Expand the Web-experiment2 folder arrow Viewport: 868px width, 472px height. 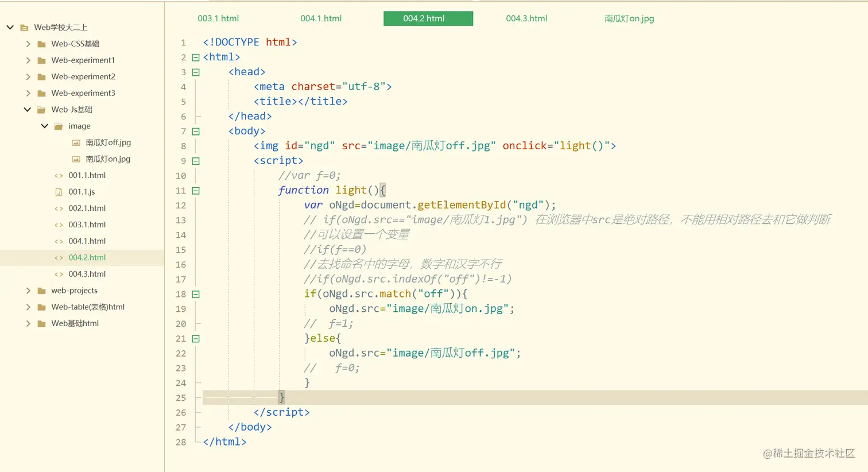28,76
